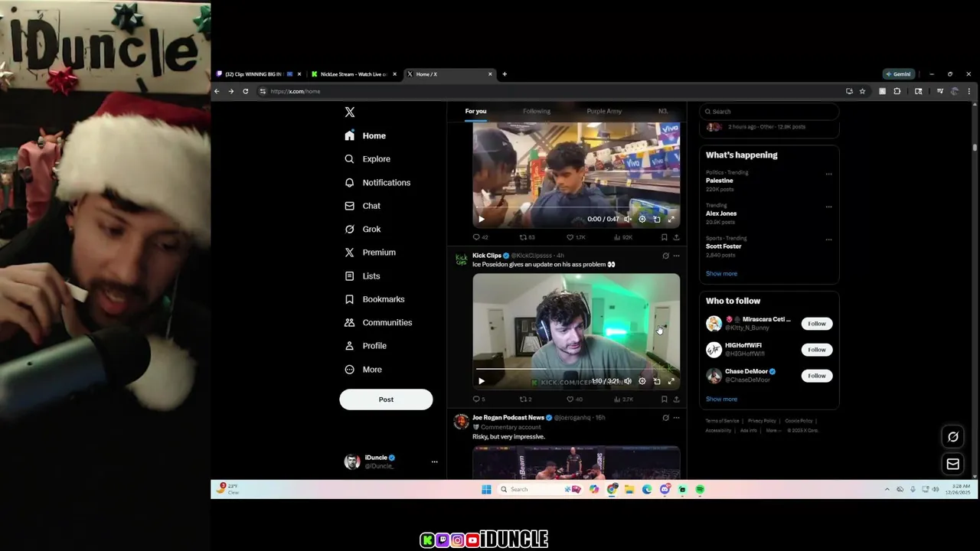
Task: Click Grok icon on Kick Clips post
Action: point(665,256)
